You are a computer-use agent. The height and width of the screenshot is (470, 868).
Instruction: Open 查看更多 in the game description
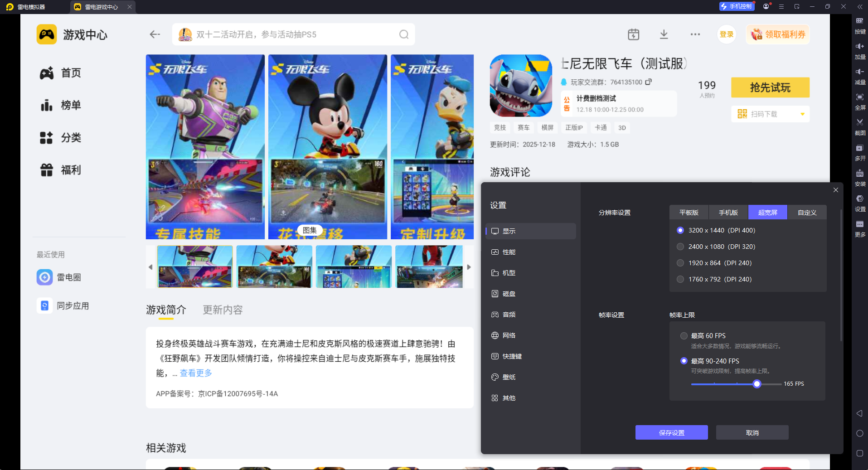click(x=195, y=373)
